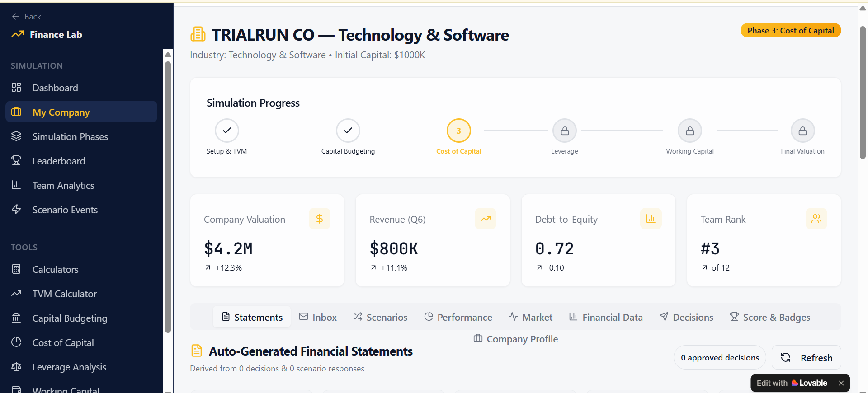Click the Leaderboard trophy icon
The width and height of the screenshot is (868, 393).
[16, 161]
